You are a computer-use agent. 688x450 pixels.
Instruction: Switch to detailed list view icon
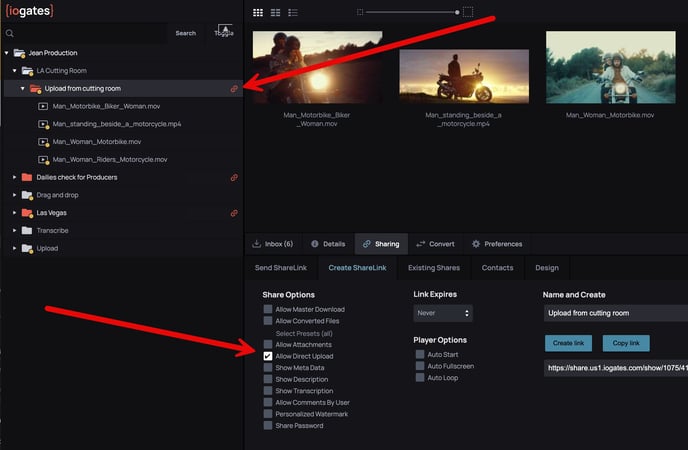point(293,13)
